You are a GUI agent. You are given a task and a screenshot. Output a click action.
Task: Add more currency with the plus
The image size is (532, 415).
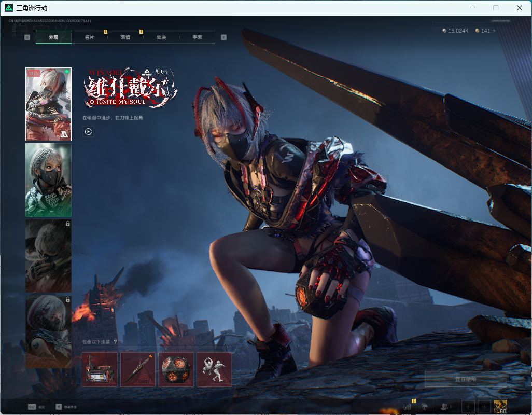pos(494,31)
